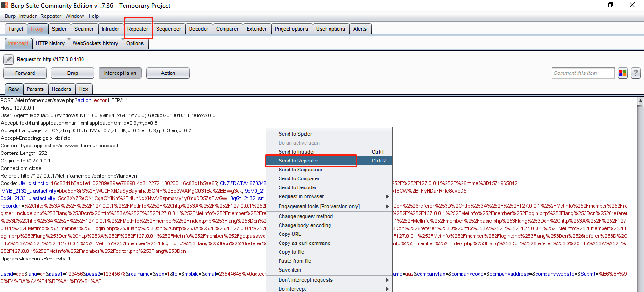Image resolution: width=644 pixels, height=292 pixels.
Task: Click the POST /MetInfo/member/save.php request line
Action: (x=64, y=100)
